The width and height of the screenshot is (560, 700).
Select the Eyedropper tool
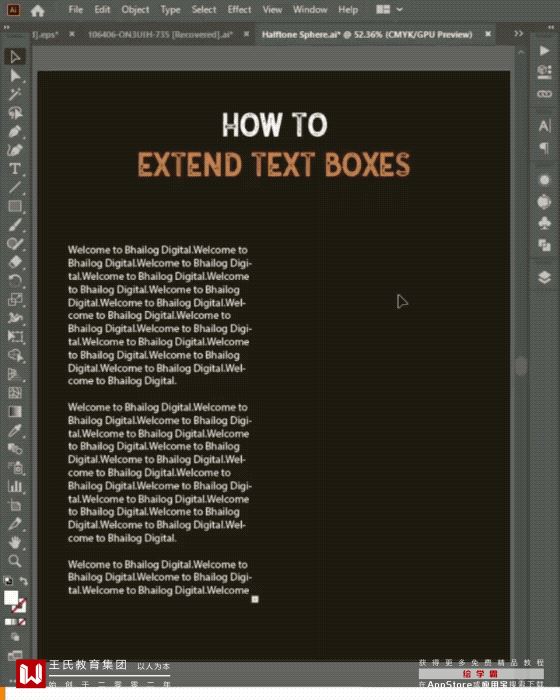15,430
